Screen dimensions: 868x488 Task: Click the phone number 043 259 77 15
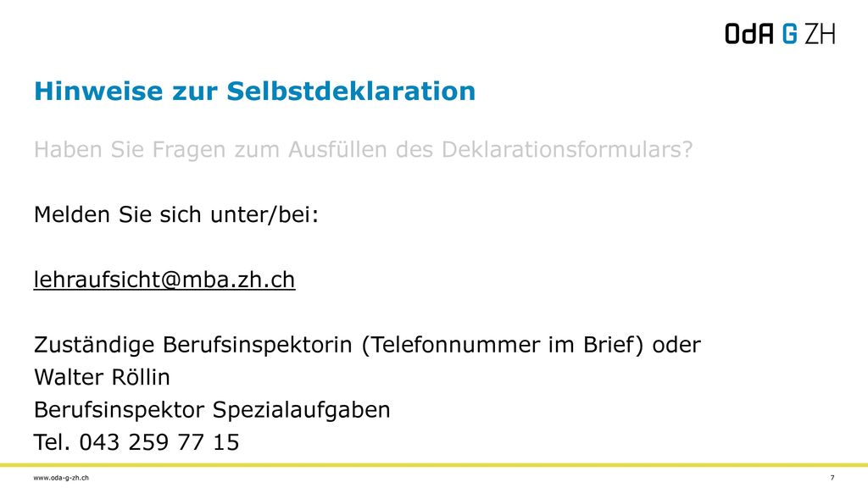(159, 442)
